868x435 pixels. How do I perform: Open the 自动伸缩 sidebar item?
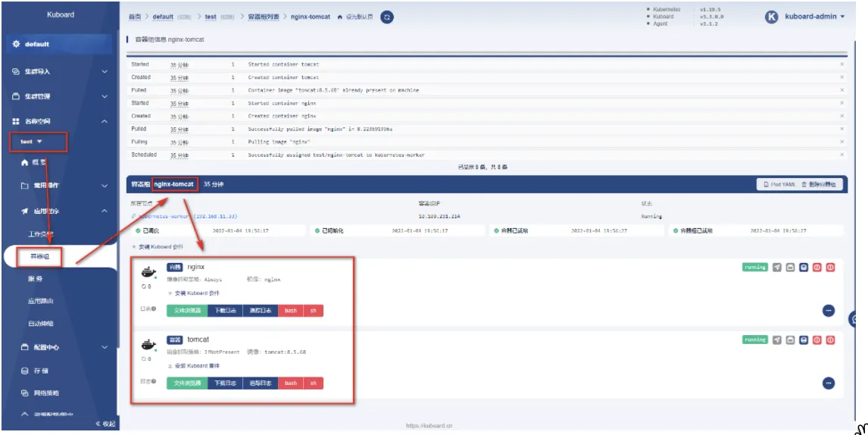(41, 323)
